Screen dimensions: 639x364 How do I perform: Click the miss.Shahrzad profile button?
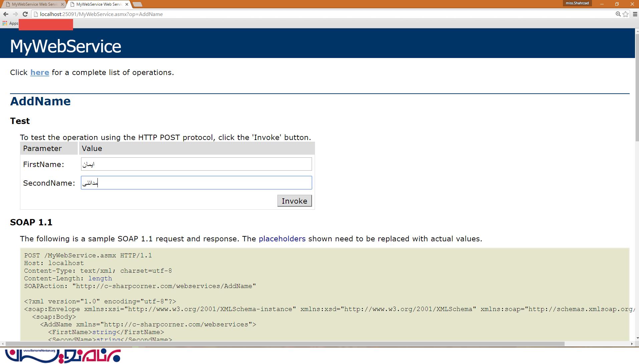click(x=577, y=3)
